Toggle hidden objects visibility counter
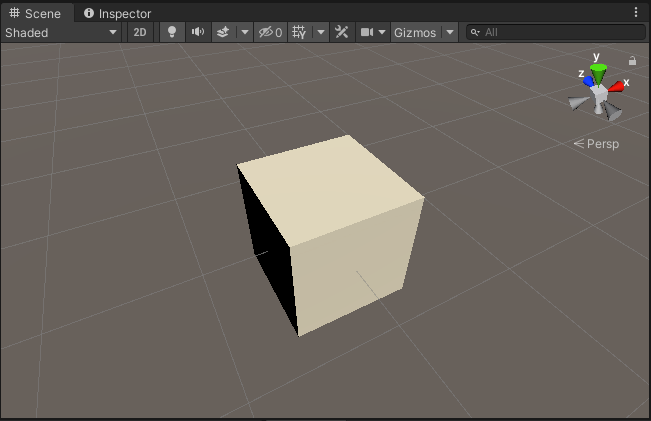 coord(270,32)
